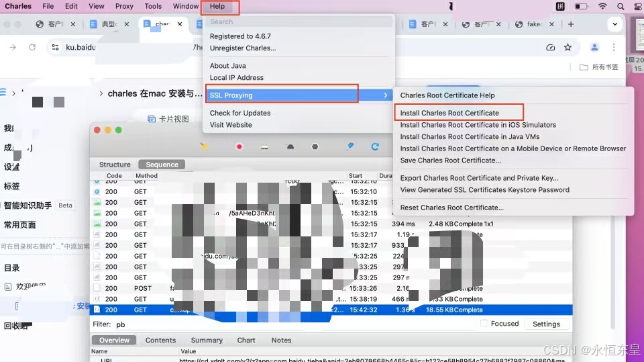Viewport: 644px width, 362px height.
Task: Open the Proxy menu in menu bar
Action: (124, 6)
